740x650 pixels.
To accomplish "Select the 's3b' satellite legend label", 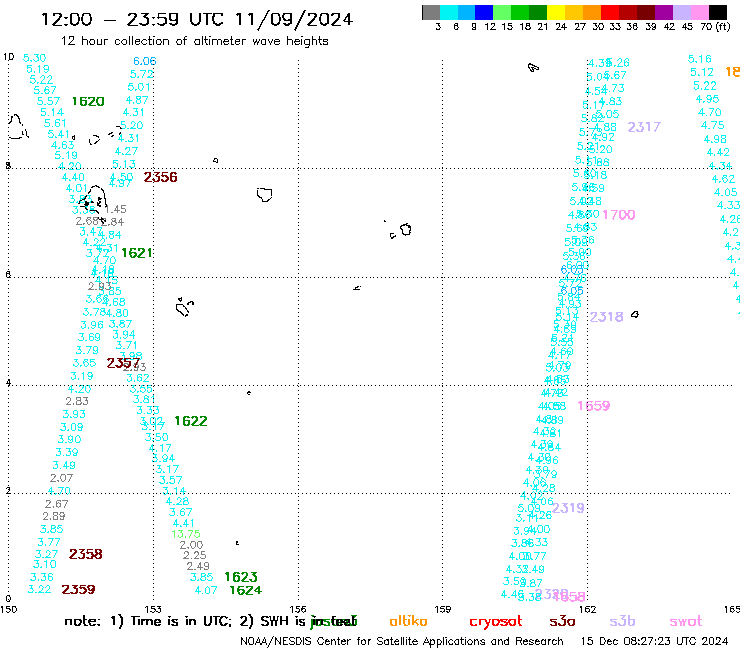I will (622, 621).
